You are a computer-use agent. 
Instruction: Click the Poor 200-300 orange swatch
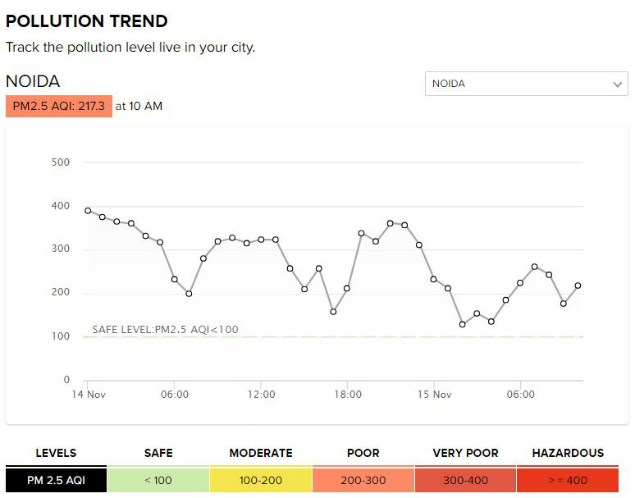363,480
